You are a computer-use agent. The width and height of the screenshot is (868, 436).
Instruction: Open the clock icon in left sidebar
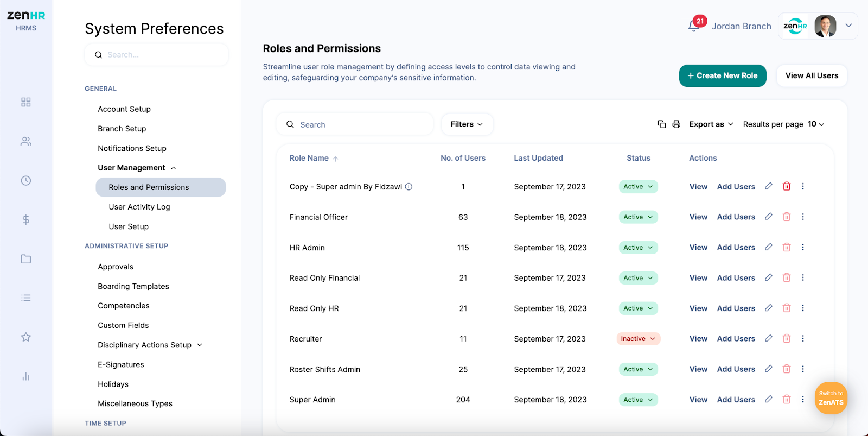point(25,181)
